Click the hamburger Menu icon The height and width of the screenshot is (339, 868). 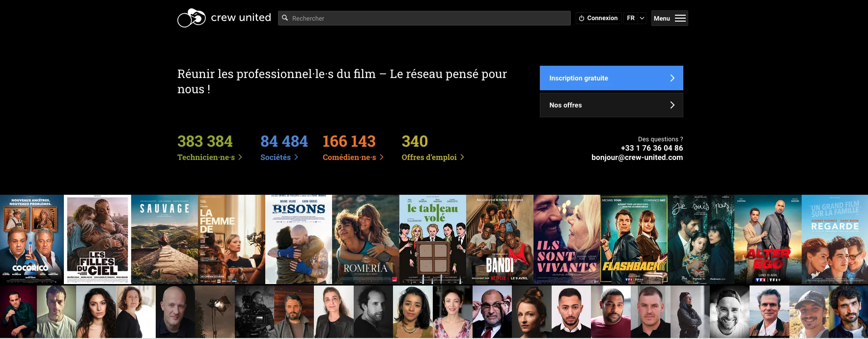[680, 18]
